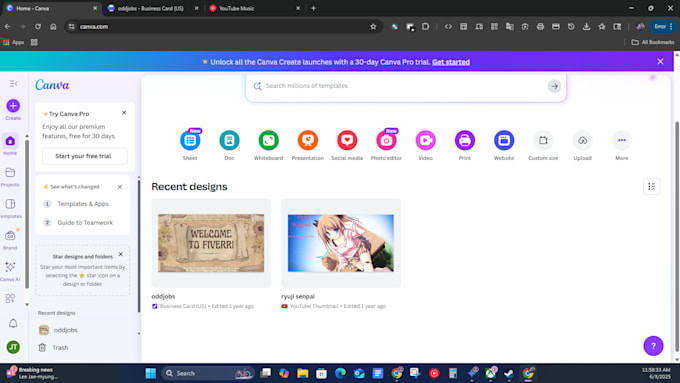
Task: Open File Explorer from the taskbar
Action: coord(303,373)
